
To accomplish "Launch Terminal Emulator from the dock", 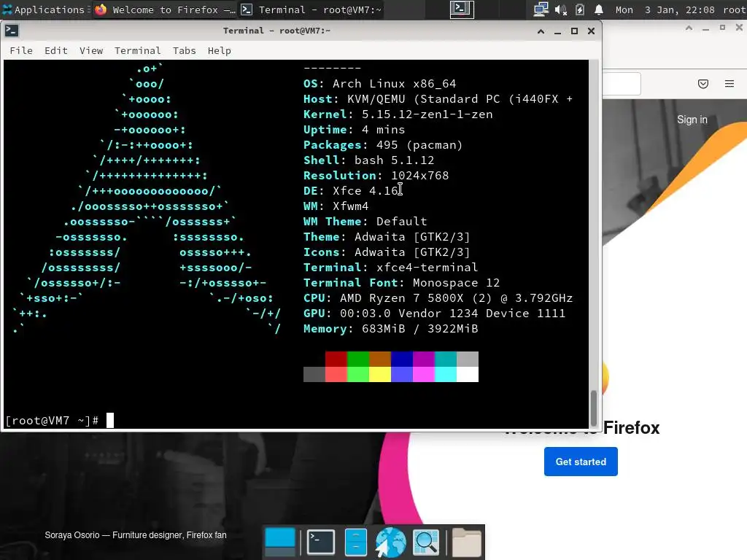I will pyautogui.click(x=321, y=542).
